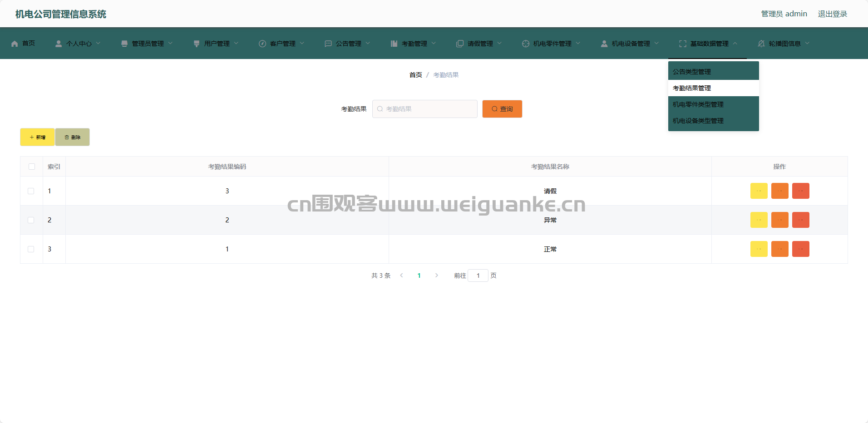Select 考勤结果管理 from the open dropdown

click(714, 88)
